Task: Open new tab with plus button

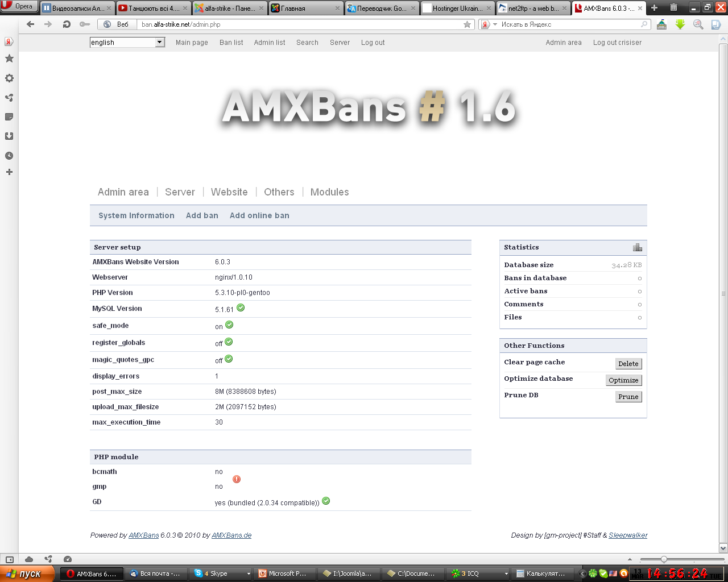Action: (655, 8)
